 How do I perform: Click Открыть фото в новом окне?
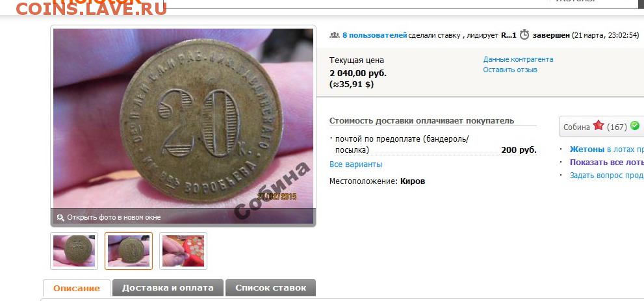click(x=114, y=218)
